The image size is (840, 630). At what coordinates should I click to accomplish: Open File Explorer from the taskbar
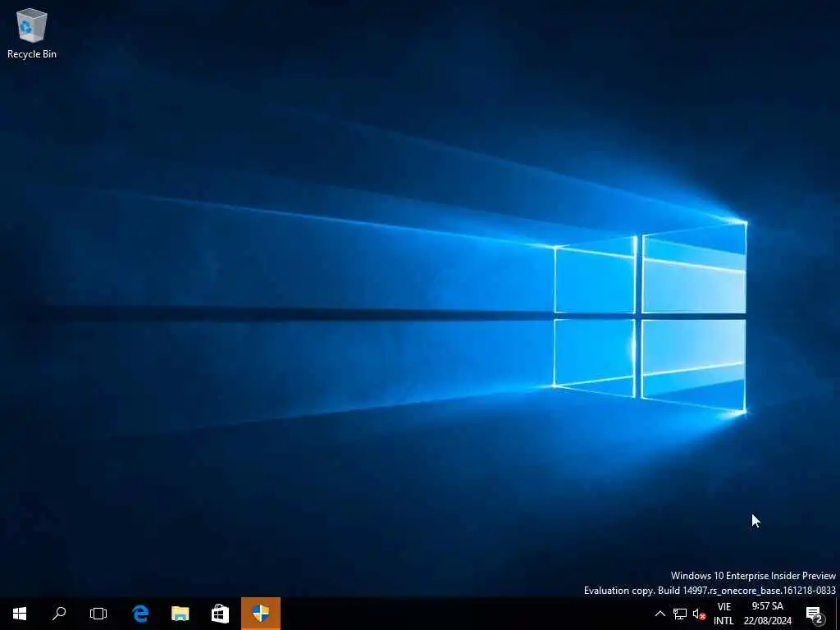[180, 614]
